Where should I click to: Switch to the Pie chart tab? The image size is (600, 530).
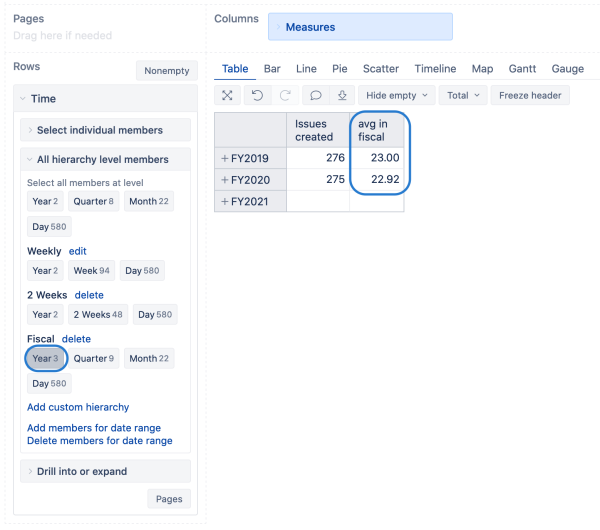click(340, 69)
